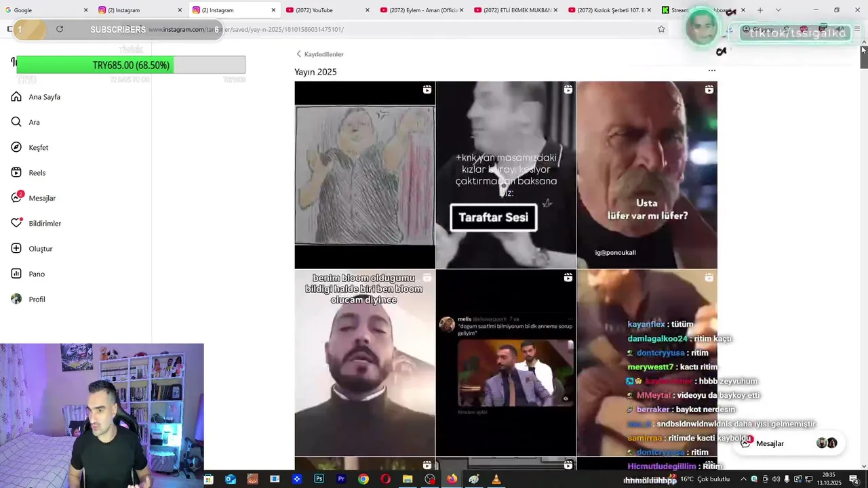This screenshot has width=868, height=488.
Task: Open the browser hamburger menu
Action: tap(857, 29)
